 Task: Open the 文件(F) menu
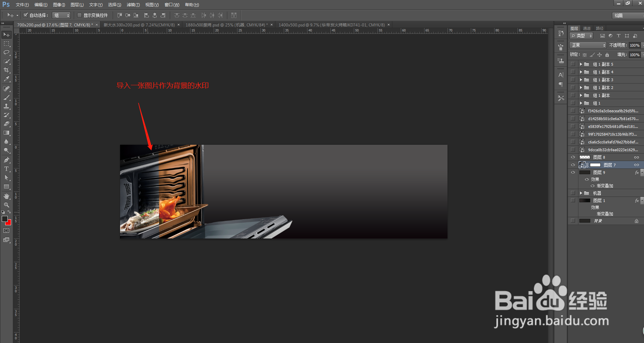(x=22, y=5)
